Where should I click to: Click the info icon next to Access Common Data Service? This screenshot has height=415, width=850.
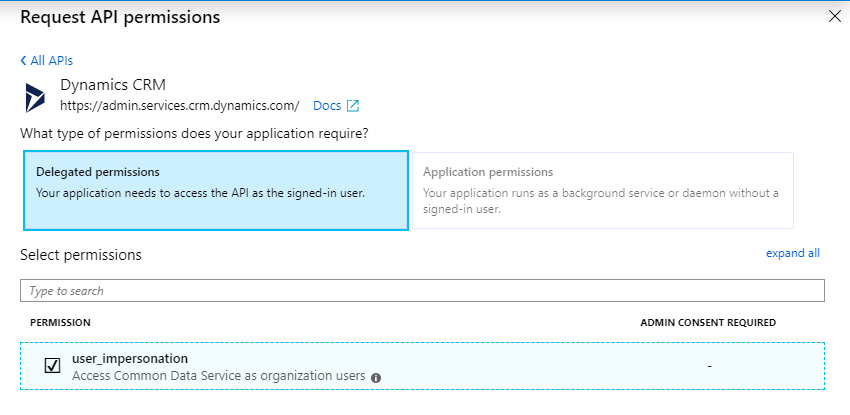click(x=376, y=378)
